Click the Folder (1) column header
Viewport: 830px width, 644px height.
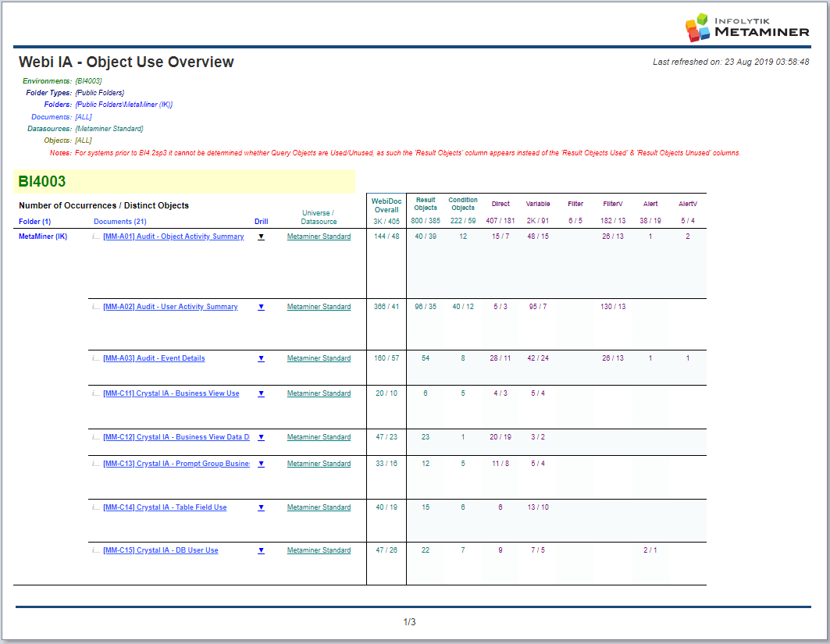pos(35,222)
